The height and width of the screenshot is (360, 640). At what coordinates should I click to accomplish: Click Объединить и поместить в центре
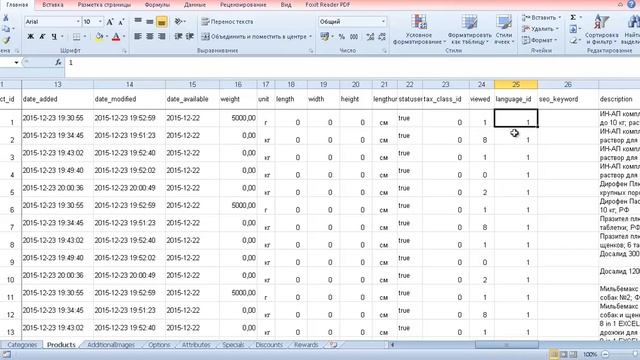click(254, 37)
